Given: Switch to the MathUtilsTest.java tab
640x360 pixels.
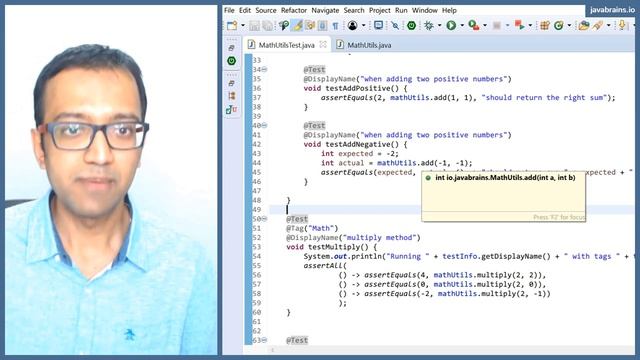Looking at the screenshot, I should point(287,45).
